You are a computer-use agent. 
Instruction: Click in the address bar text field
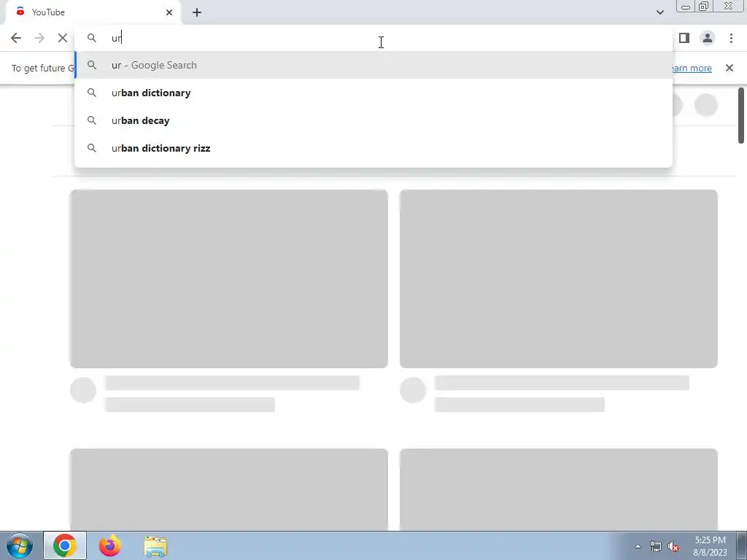[373, 38]
